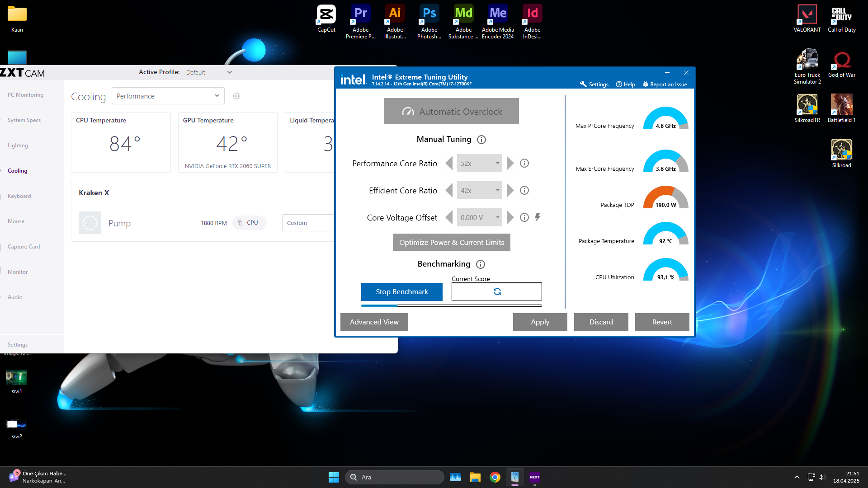Click the Manual Tuning info icon
The width and height of the screenshot is (868, 488).
click(x=481, y=140)
